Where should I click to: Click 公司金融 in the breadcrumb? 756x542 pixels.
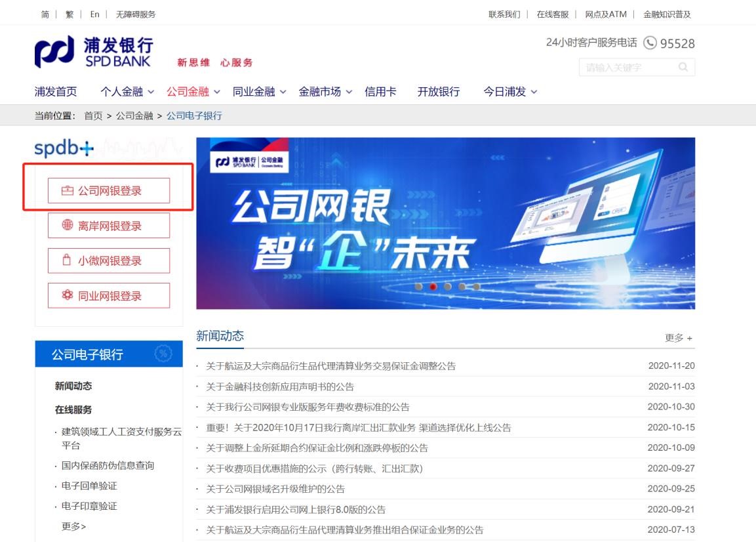pyautogui.click(x=134, y=116)
